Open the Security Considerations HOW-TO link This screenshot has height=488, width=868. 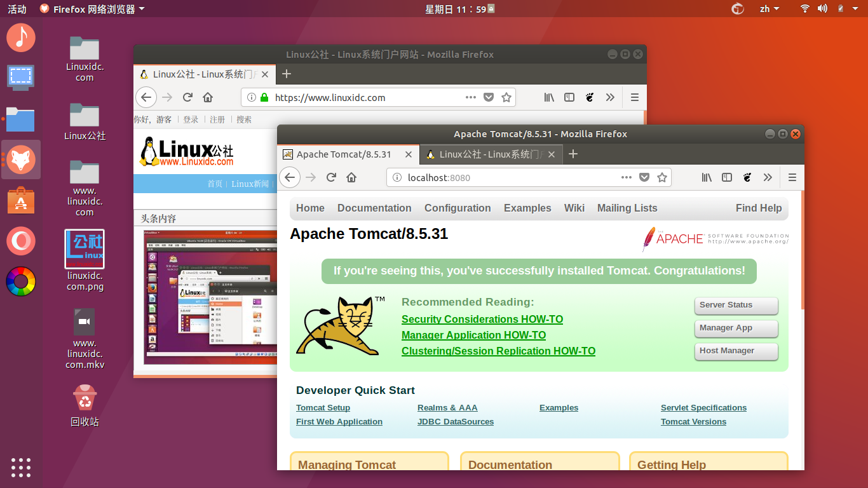(x=482, y=319)
